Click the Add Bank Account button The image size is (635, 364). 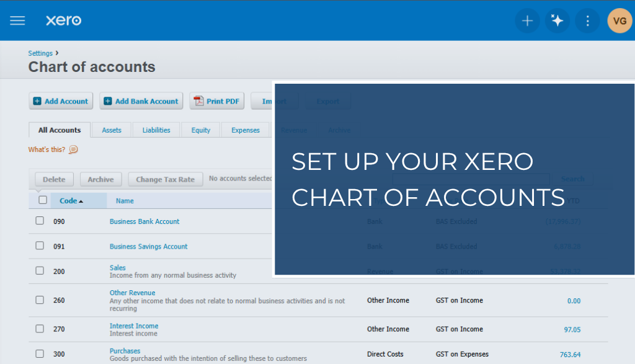pos(141,100)
